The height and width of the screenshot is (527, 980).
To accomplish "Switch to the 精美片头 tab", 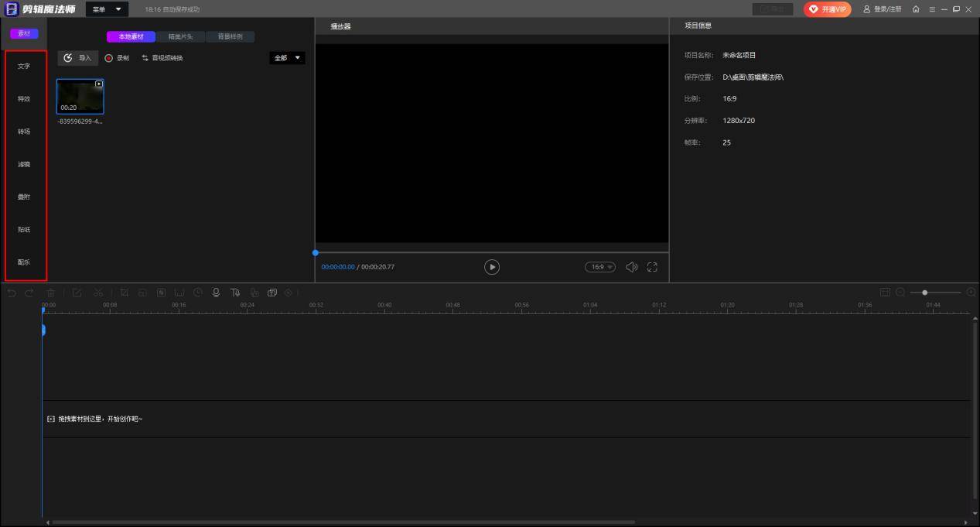I will point(180,36).
